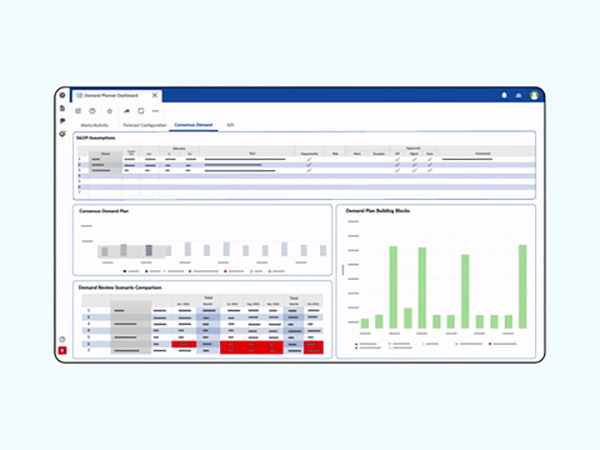
Task: Click the splitter handle beside Building Blocks chart
Action: [343, 270]
